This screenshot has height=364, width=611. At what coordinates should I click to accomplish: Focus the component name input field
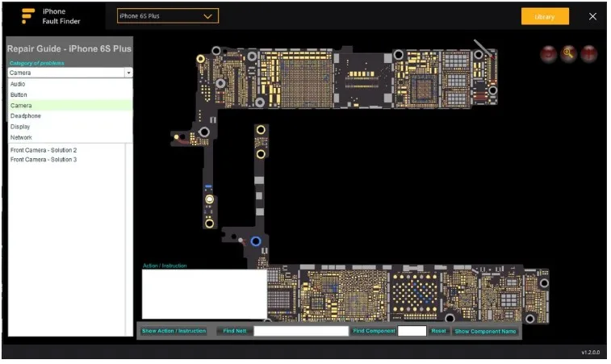coord(412,331)
